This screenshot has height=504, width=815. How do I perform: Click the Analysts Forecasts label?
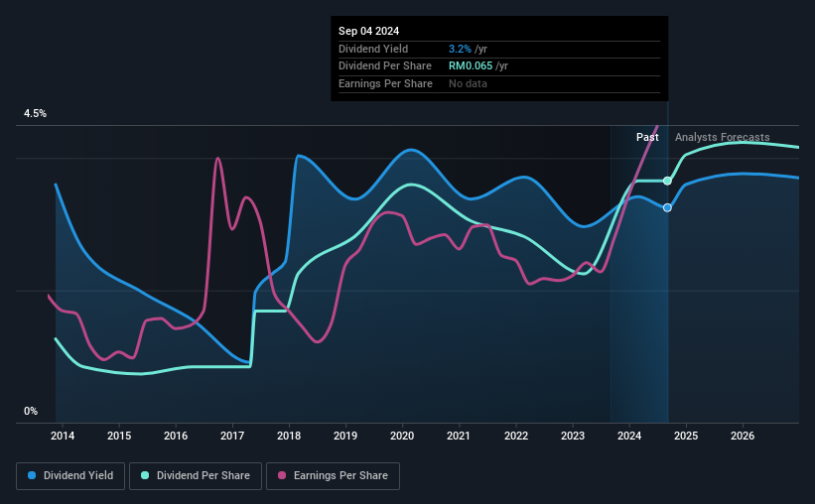coord(723,137)
